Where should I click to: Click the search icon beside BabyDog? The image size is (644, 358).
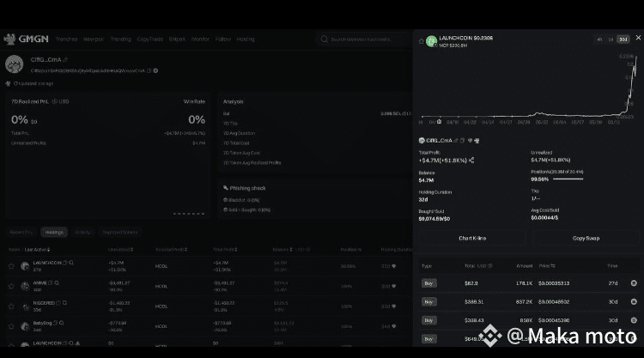(x=62, y=323)
